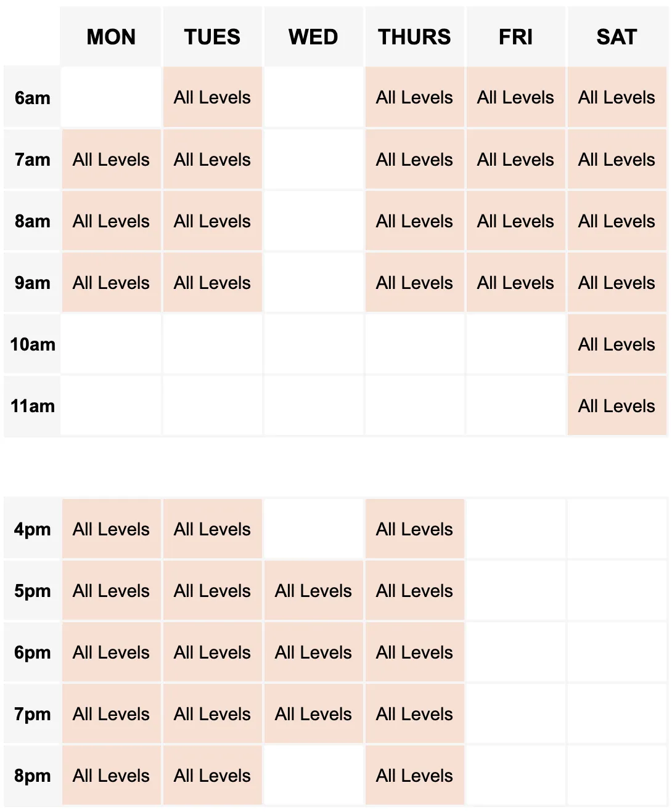The width and height of the screenshot is (672, 812).
Task: Choose Thursday 4pm All Levels class
Action: pyautogui.click(x=414, y=529)
